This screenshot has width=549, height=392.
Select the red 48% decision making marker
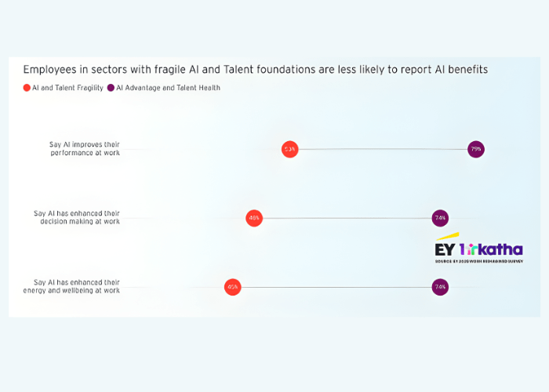254,219
